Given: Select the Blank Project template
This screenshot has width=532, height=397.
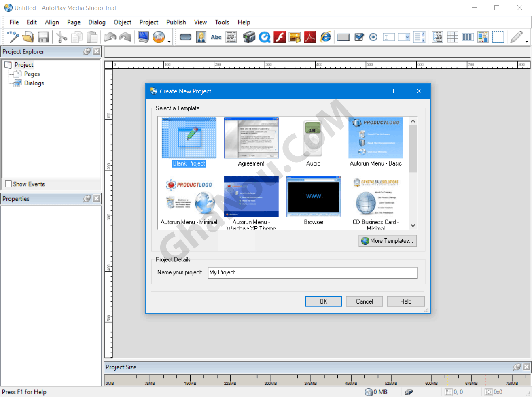Looking at the screenshot, I should tap(189, 142).
